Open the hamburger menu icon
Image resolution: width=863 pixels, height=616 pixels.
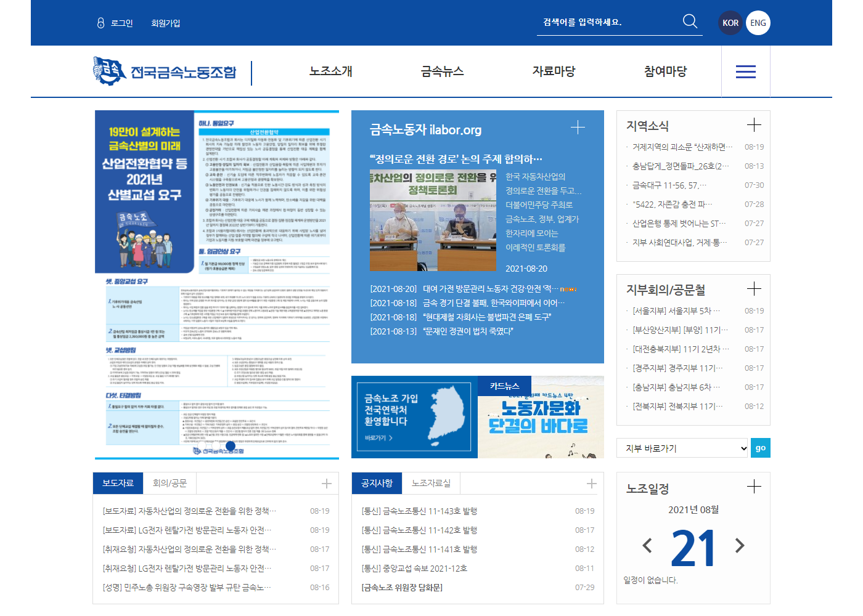coord(745,72)
